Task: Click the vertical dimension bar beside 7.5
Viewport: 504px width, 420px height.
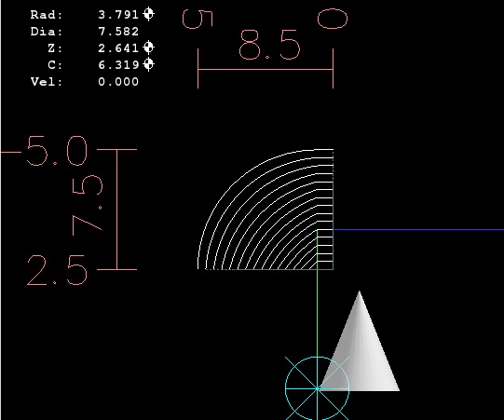Action: (117, 210)
